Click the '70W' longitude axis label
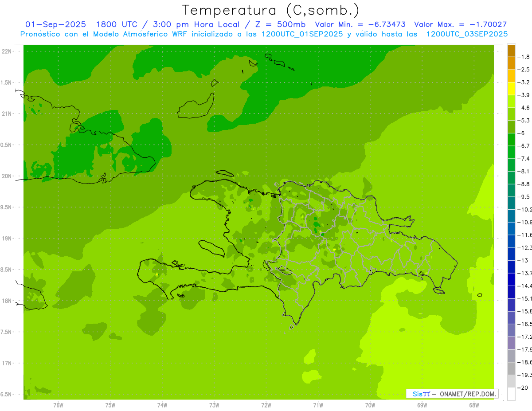The image size is (532, 411). [x=370, y=405]
